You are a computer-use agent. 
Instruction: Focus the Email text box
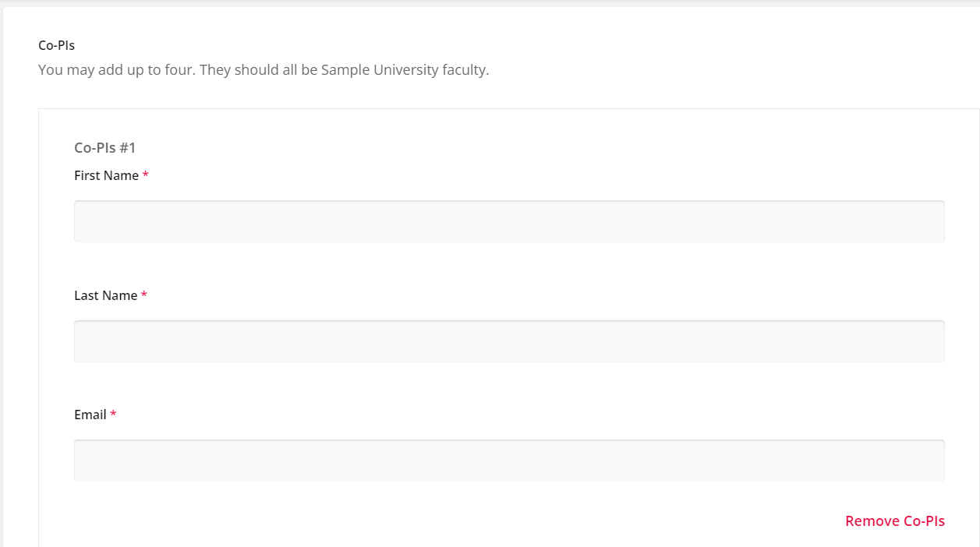509,461
